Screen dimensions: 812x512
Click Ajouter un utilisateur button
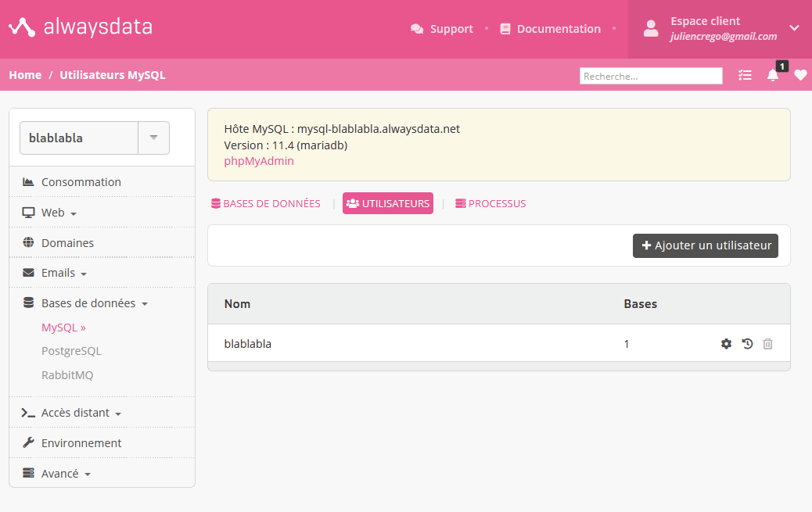(706, 246)
